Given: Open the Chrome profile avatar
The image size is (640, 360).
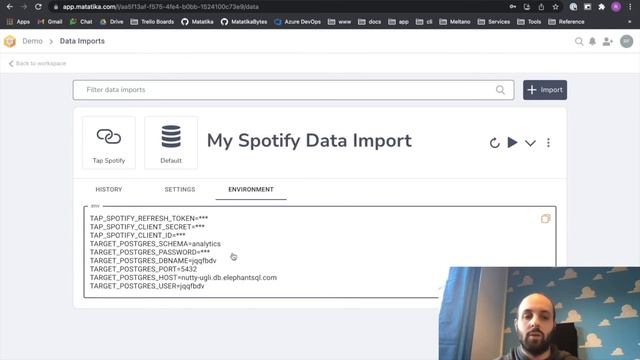Looking at the screenshot, I should pyautogui.click(x=616, y=7).
